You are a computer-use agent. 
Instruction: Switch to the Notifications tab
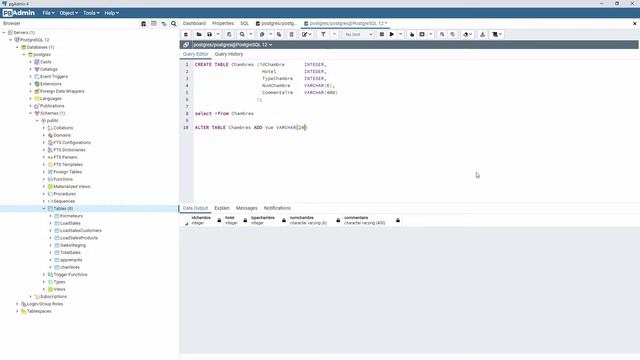(277, 208)
